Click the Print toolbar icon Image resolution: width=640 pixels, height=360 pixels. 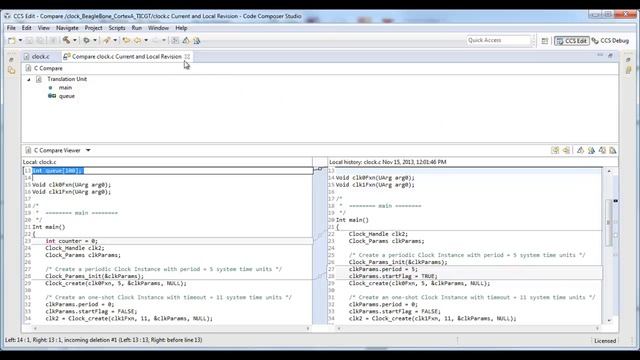53,40
